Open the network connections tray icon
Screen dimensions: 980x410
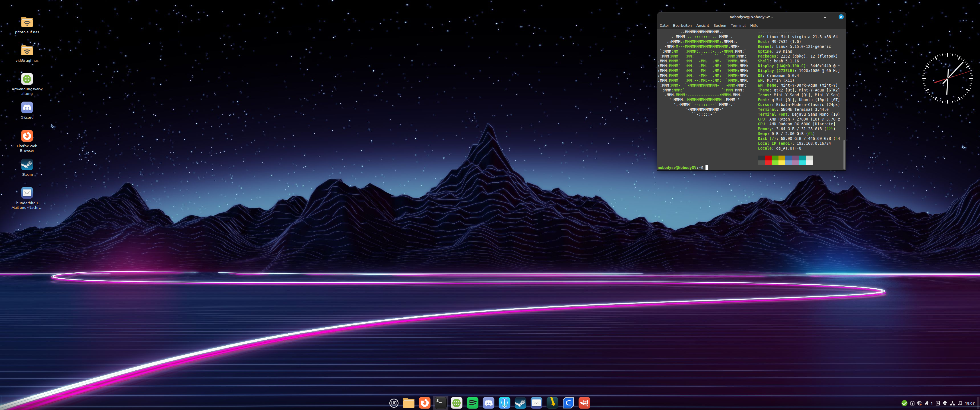952,403
